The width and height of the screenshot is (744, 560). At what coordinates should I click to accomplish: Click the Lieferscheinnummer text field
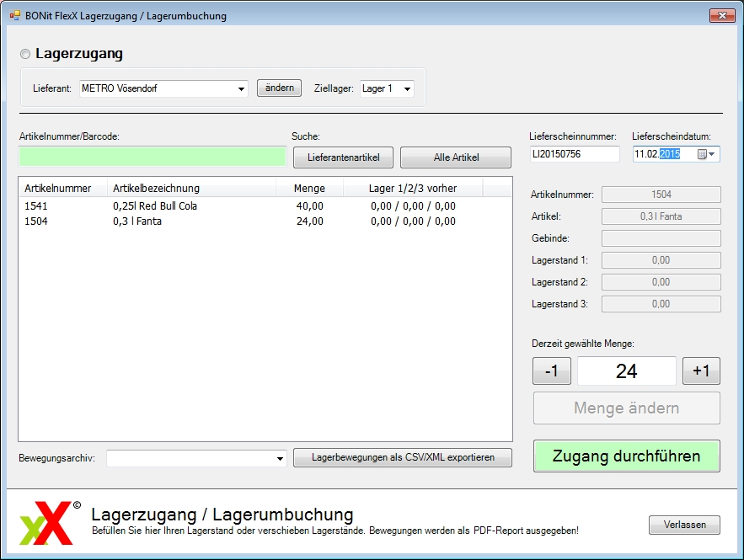575,154
